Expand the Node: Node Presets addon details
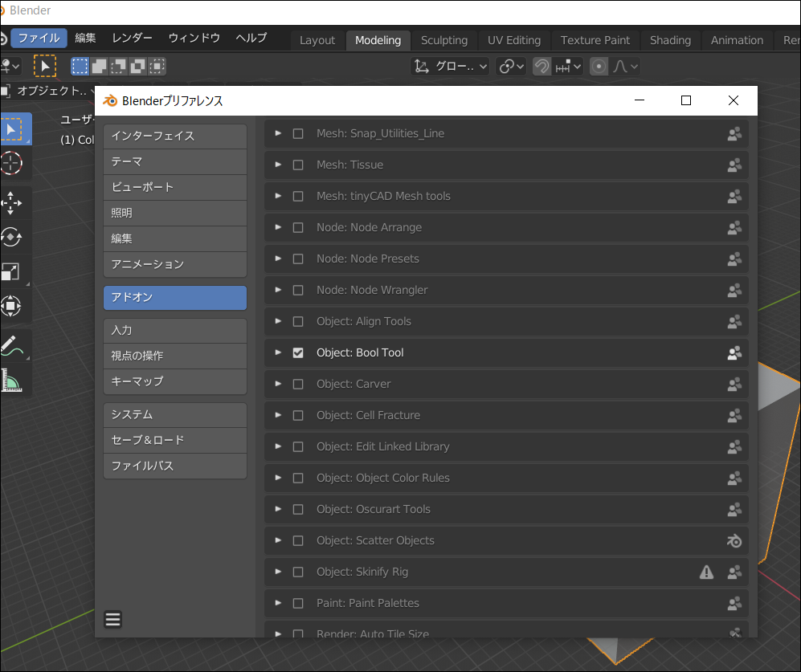801x672 pixels. click(278, 259)
